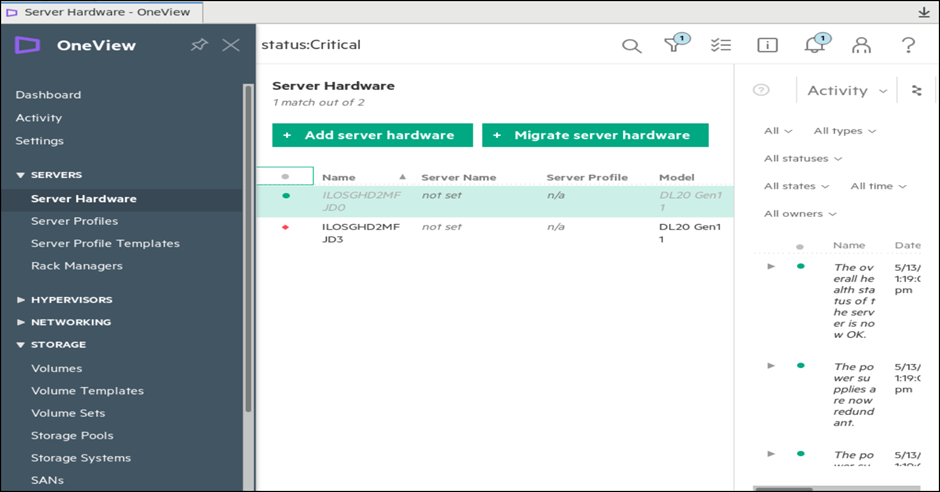
Task: Click green status dot of overall health activity
Action: tap(800, 266)
